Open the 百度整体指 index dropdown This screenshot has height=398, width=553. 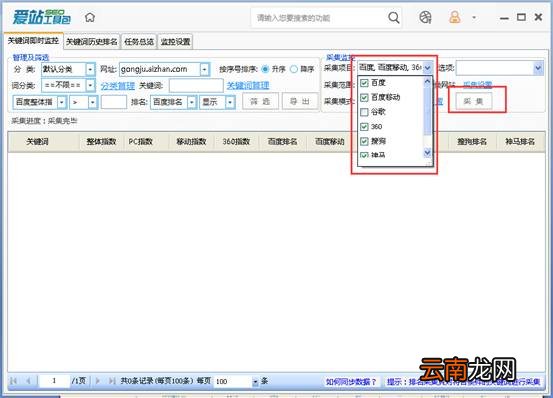[62, 102]
